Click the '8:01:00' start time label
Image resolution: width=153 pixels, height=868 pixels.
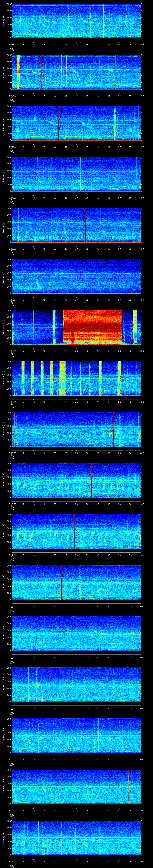tap(12, 44)
